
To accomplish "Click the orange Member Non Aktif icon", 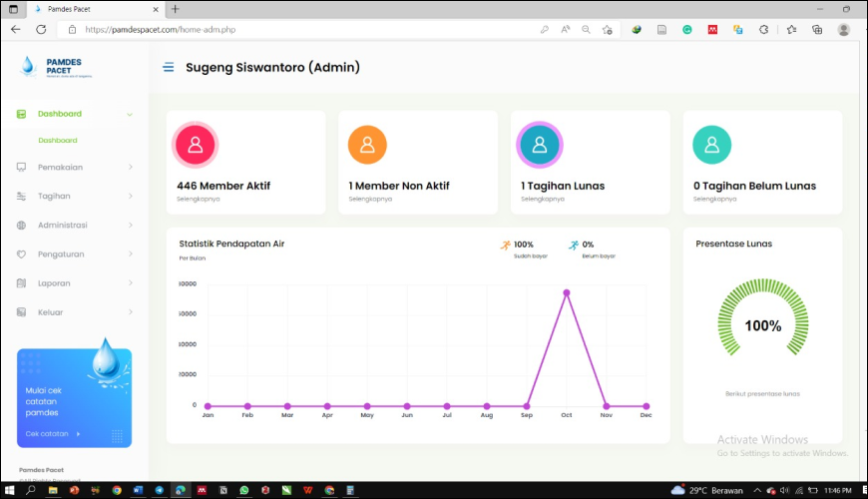I will click(367, 146).
